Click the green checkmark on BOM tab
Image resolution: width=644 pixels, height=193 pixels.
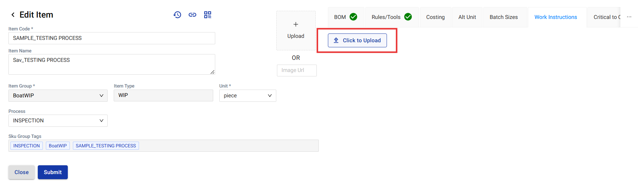click(x=353, y=17)
